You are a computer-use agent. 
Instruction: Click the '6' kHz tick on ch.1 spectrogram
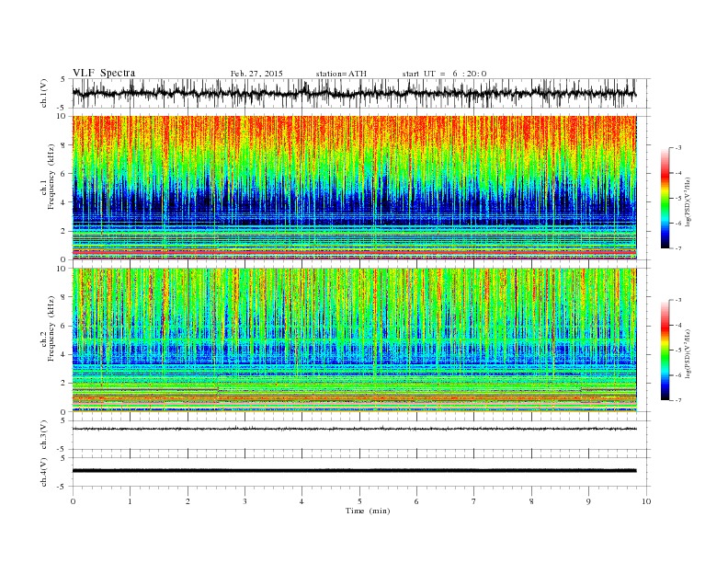click(x=63, y=174)
